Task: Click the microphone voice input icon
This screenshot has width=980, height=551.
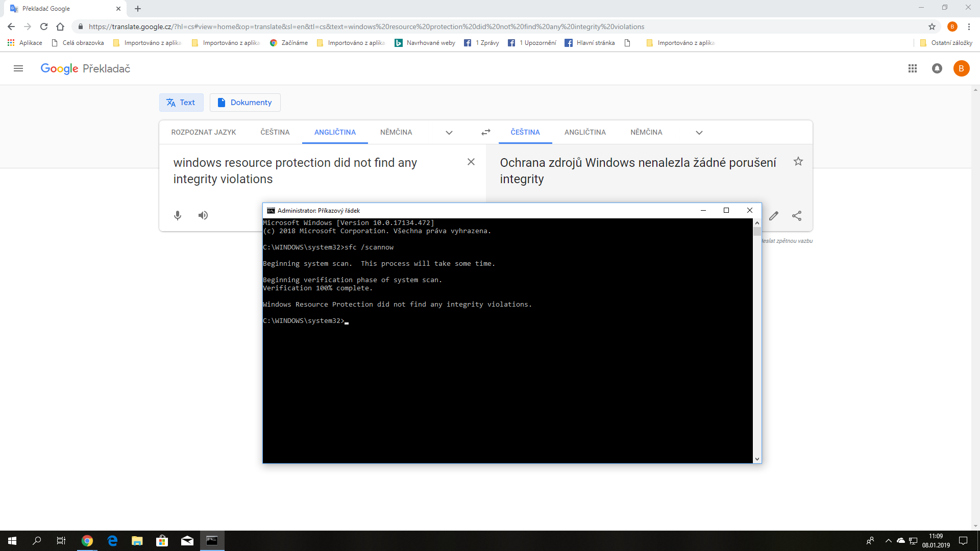Action: [178, 215]
